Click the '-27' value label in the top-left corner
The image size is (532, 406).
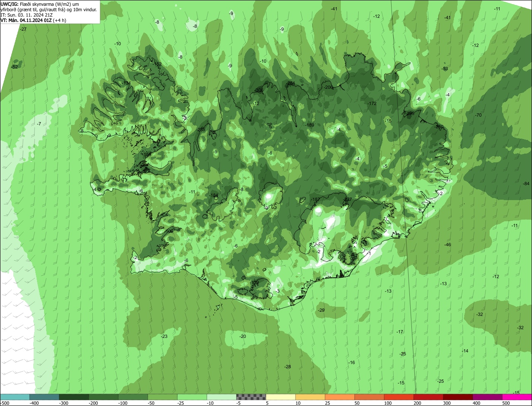[23, 29]
